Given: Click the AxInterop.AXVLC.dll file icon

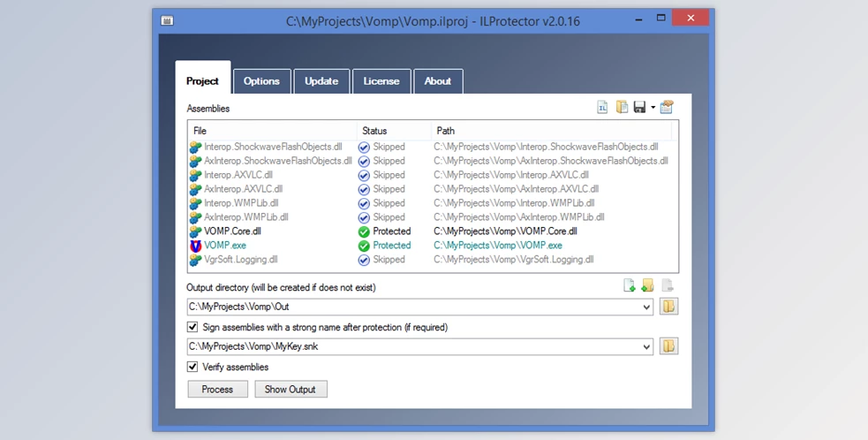Looking at the screenshot, I should click(195, 190).
